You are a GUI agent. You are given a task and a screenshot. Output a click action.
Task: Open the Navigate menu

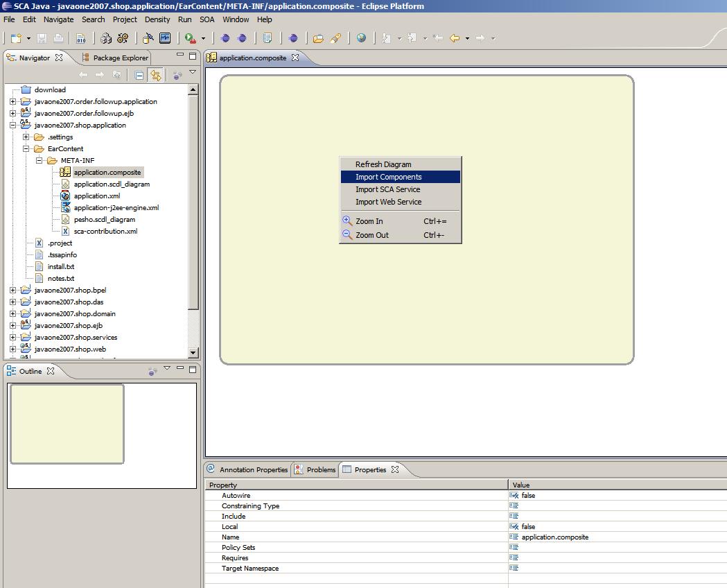click(x=58, y=19)
